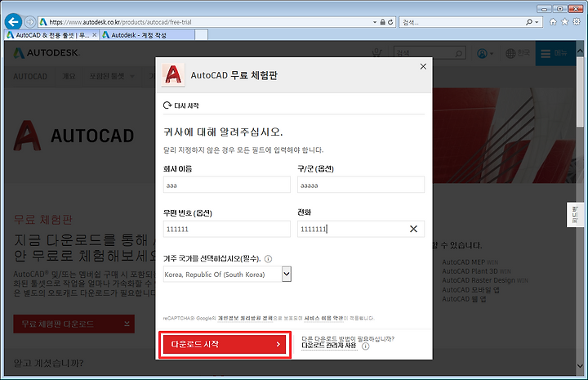Click the 피드백 side tab
This screenshot has width=588, height=380.
pyautogui.click(x=574, y=215)
